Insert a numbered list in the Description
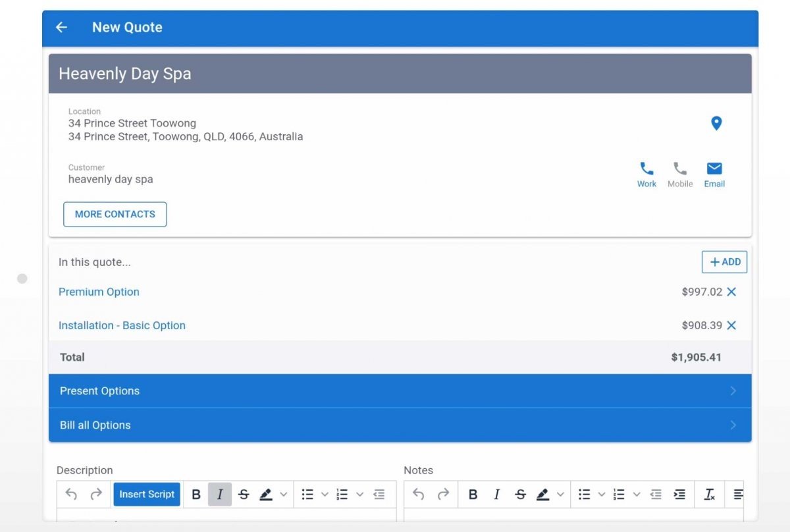The height and width of the screenshot is (532, 790). 342,494
